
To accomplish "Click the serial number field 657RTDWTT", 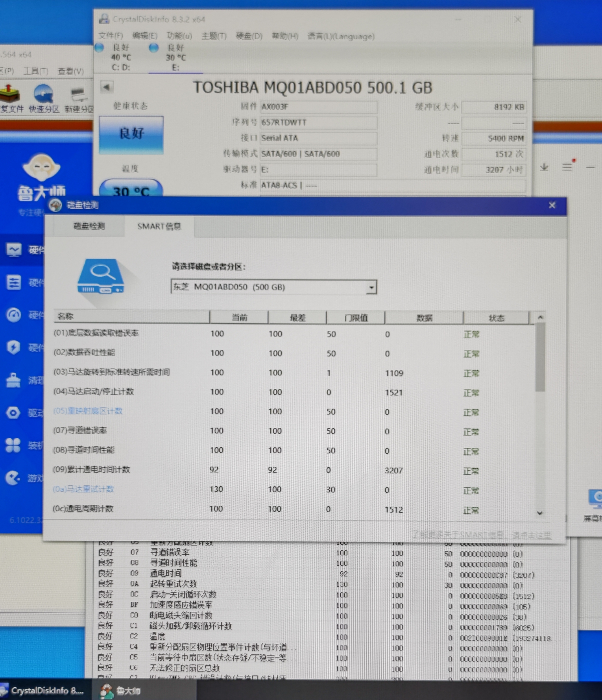I will (319, 123).
